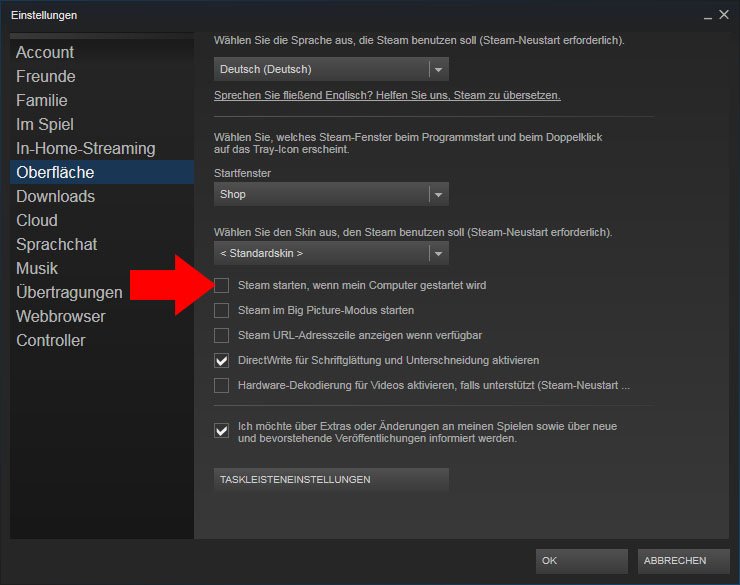Click ABBRECHEN to cancel
This screenshot has height=585, width=740.
pyautogui.click(x=683, y=561)
